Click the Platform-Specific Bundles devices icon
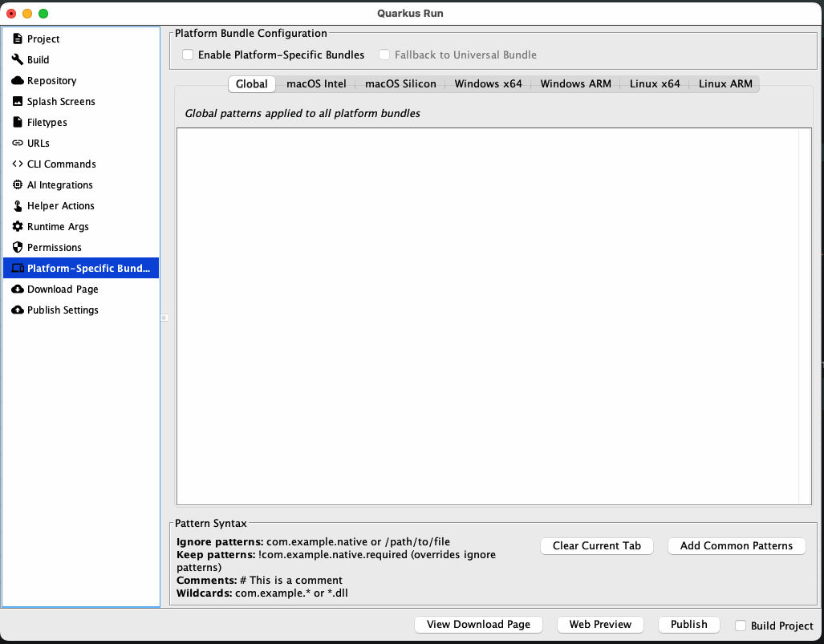 (x=18, y=268)
